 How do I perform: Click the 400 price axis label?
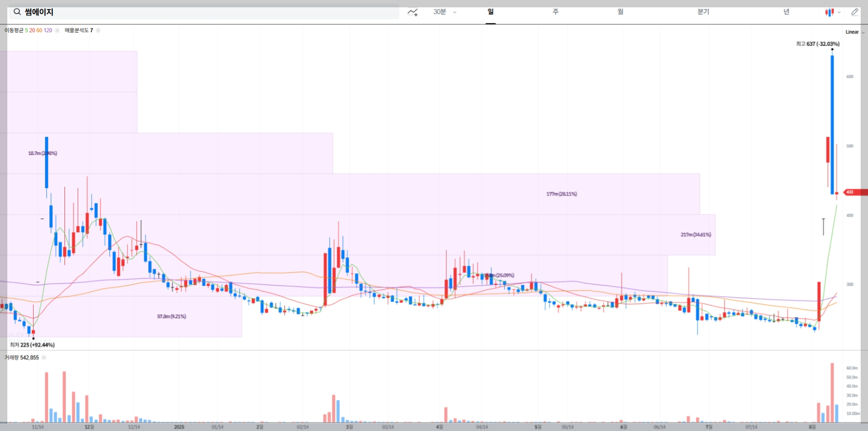[850, 215]
